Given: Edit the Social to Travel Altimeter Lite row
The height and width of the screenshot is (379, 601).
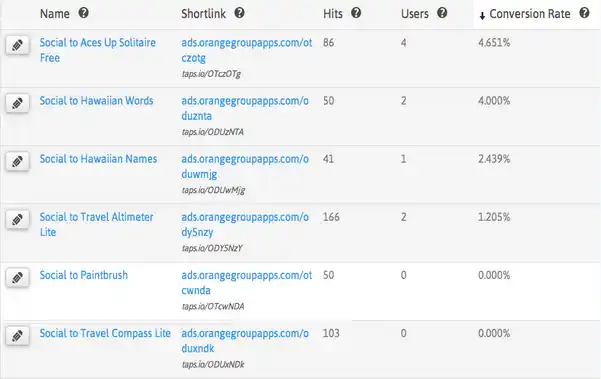Looking at the screenshot, I should tap(17, 220).
